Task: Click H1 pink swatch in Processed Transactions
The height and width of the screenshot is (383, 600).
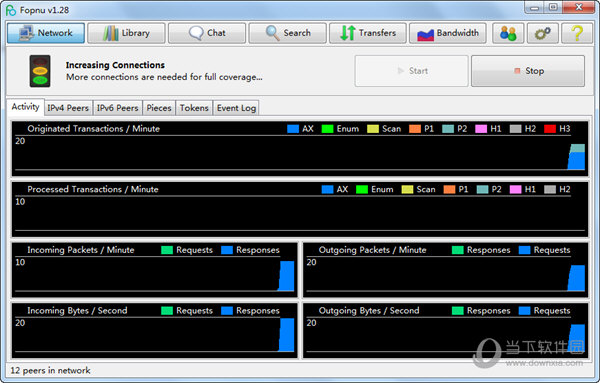Action: (515, 189)
